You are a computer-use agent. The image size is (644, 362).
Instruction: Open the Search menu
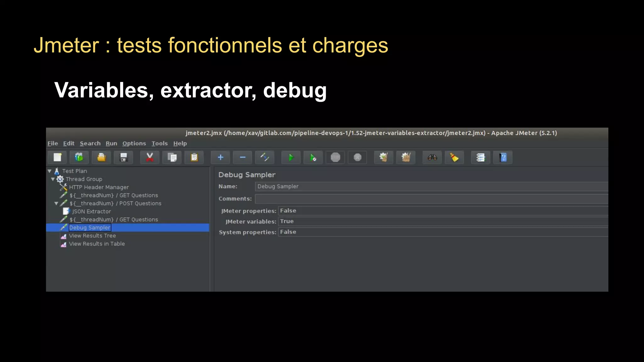point(90,144)
